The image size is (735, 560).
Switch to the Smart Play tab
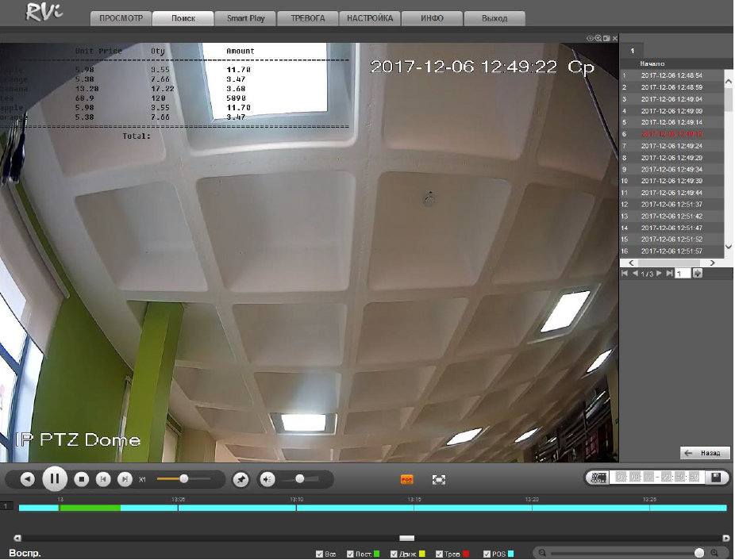[x=245, y=18]
